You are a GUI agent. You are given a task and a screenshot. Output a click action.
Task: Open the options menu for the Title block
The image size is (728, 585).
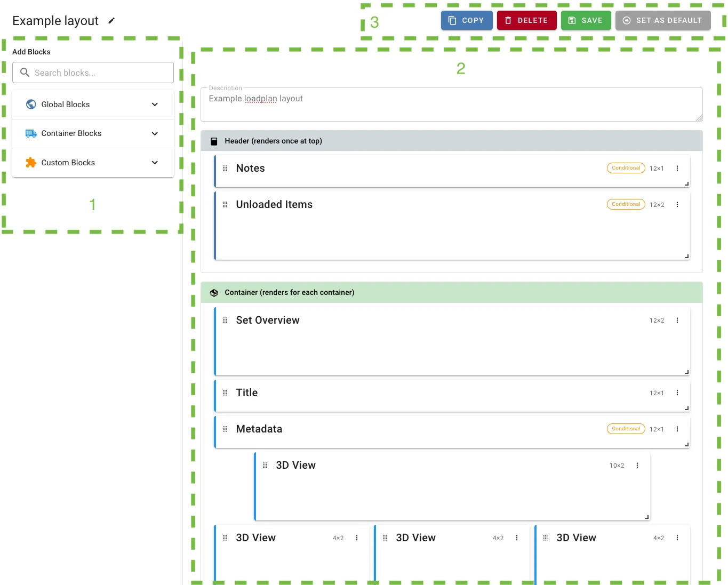click(x=677, y=392)
